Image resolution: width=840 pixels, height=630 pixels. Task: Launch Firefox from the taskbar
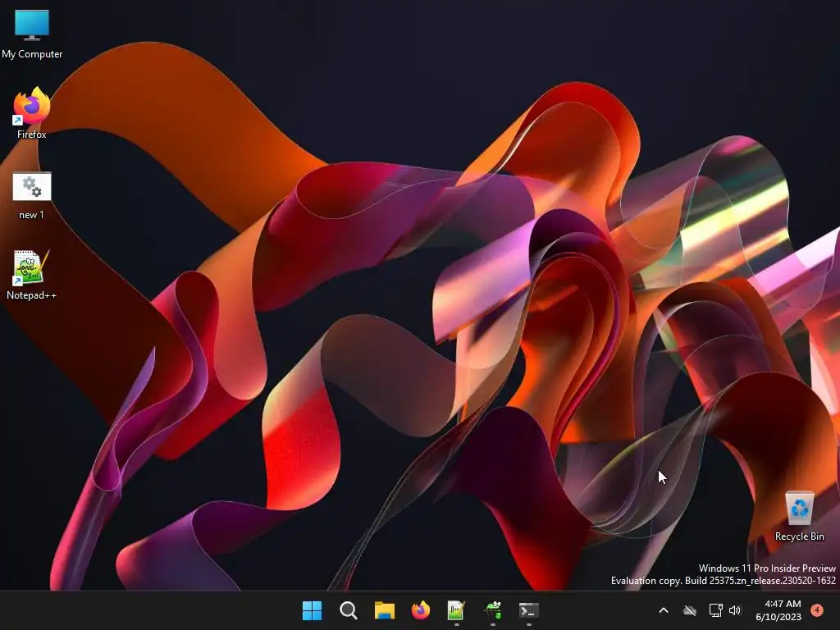point(421,610)
